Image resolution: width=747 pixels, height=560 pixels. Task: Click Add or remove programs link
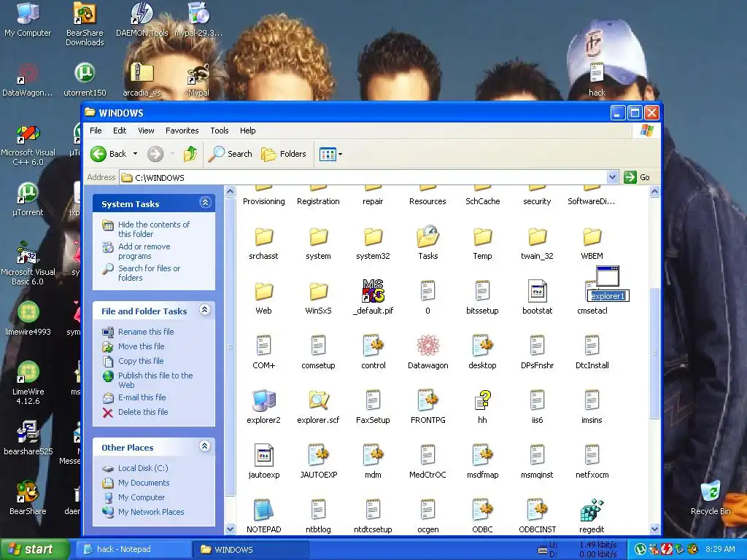[x=144, y=251]
